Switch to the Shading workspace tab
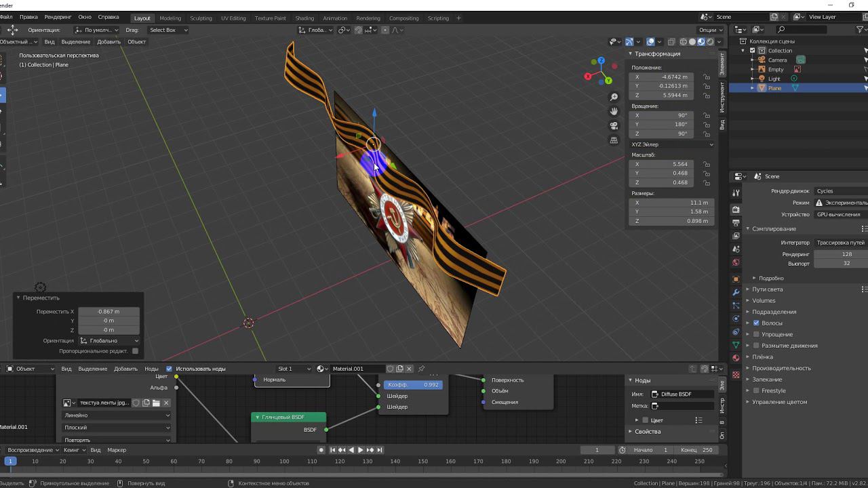The width and height of the screenshot is (868, 488). click(x=304, y=18)
